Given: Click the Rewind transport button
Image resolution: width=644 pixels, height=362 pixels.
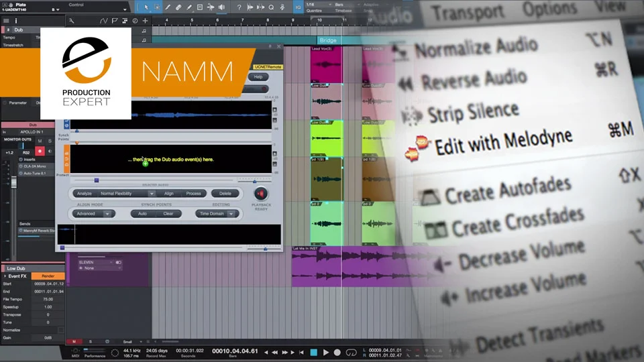Looking at the screenshot, I should (275, 352).
